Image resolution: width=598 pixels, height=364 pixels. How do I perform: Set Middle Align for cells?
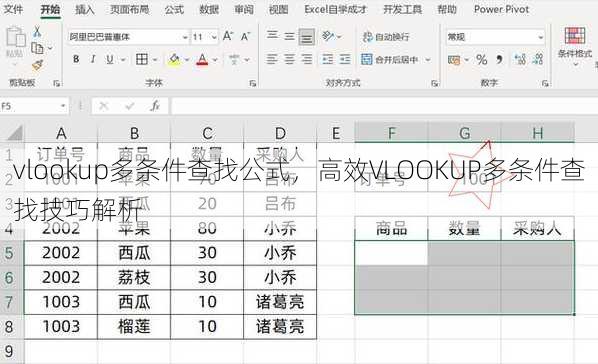pyautogui.click(x=289, y=36)
